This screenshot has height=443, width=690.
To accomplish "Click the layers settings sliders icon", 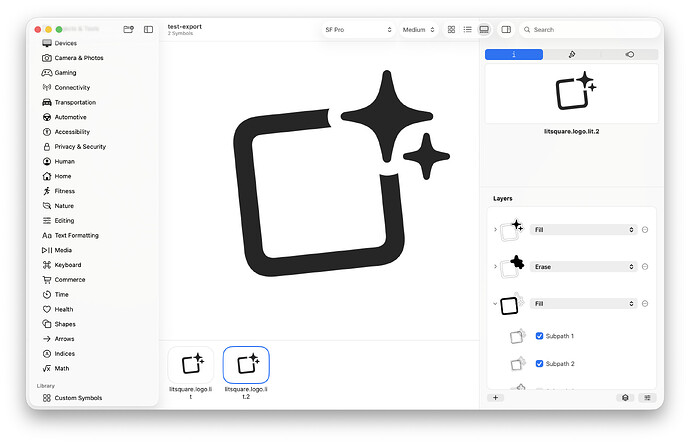I will (x=647, y=398).
